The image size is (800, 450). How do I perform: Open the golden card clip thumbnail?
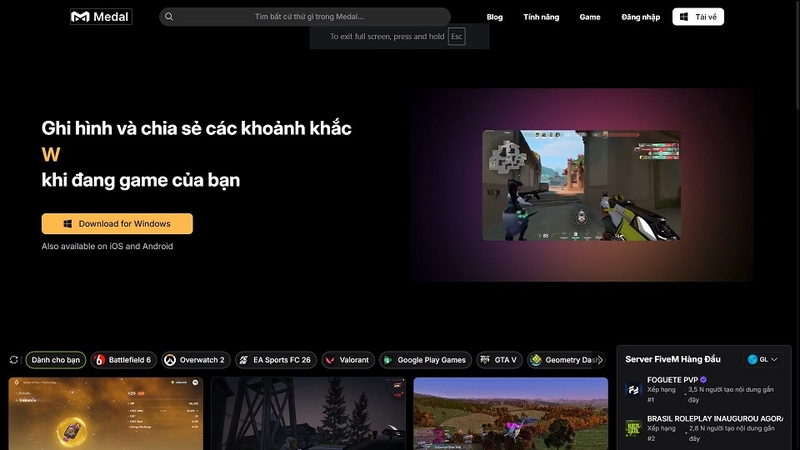pos(106,414)
